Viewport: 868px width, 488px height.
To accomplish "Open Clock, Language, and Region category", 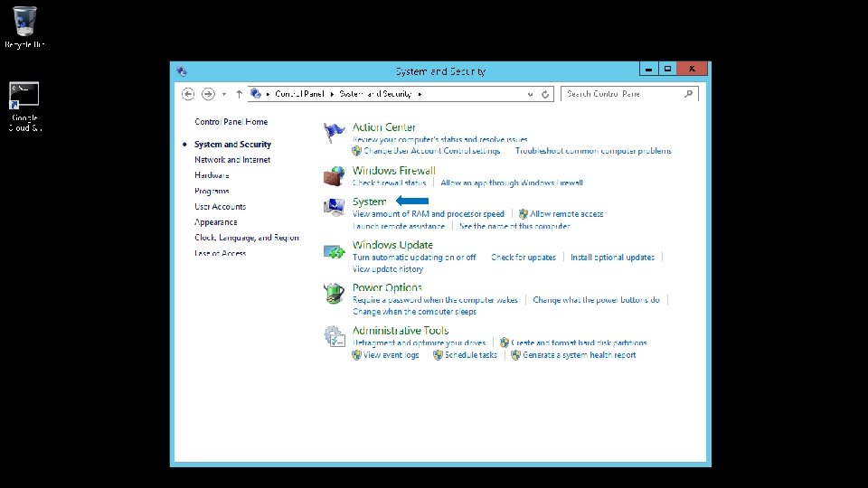I will 246,238.
